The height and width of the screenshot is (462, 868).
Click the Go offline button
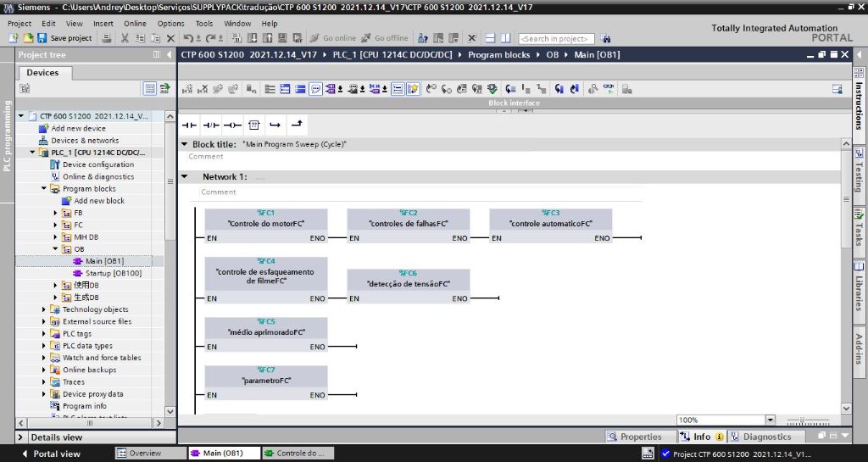[x=385, y=38]
